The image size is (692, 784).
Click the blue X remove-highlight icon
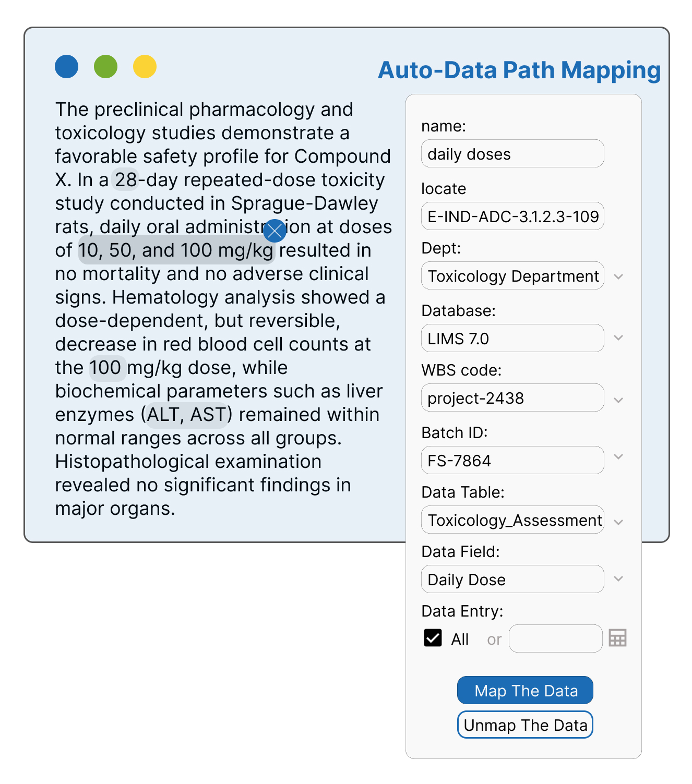point(275,231)
